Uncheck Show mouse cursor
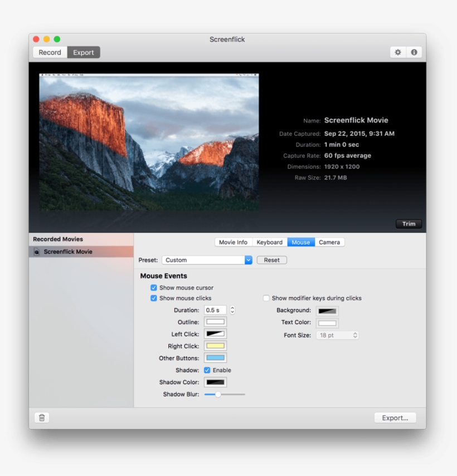Image resolution: width=457 pixels, height=476 pixels. click(153, 288)
